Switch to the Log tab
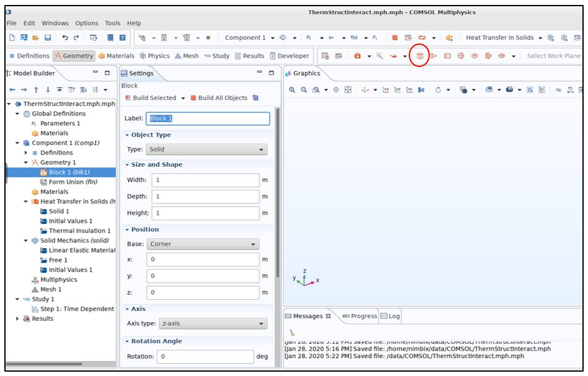 [390, 316]
